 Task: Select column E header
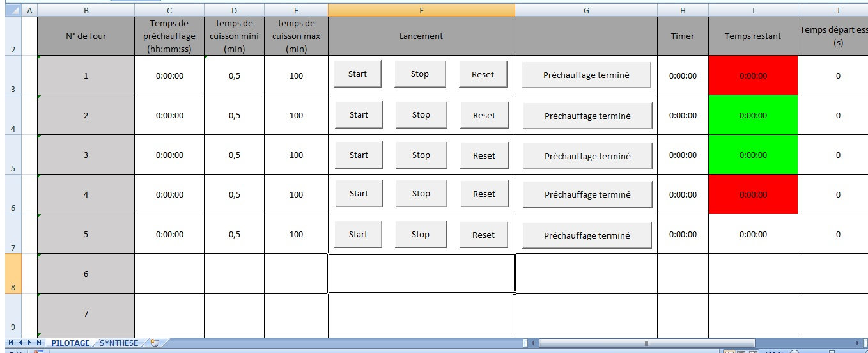(296, 10)
